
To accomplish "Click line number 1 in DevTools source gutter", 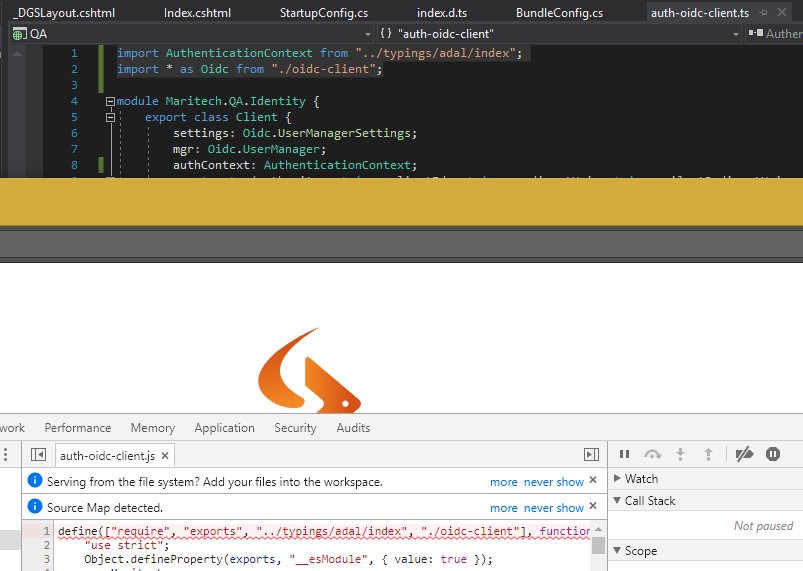I will coord(46,531).
